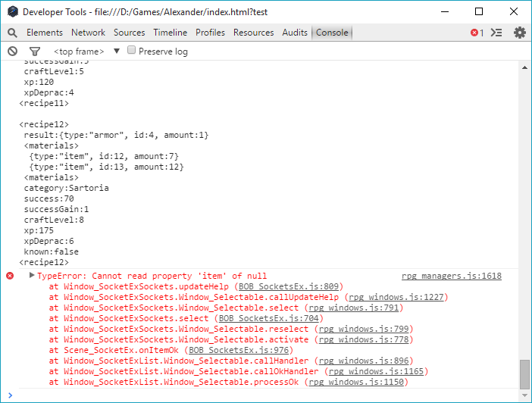Switch to the Network tab
This screenshot has width=532, height=403.
[88, 33]
